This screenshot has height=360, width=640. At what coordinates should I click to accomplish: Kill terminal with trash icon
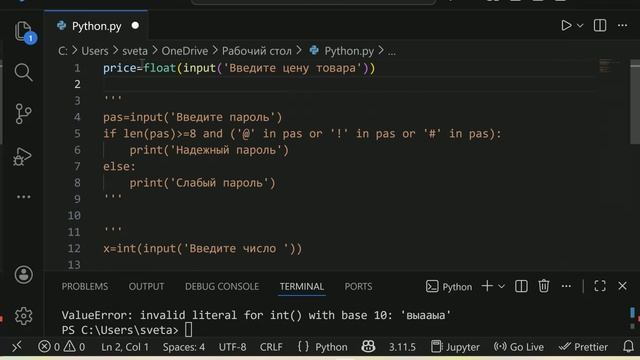(x=543, y=286)
